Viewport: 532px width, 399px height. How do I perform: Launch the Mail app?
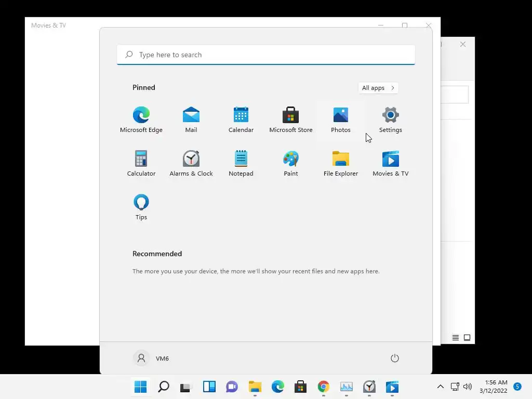[191, 120]
